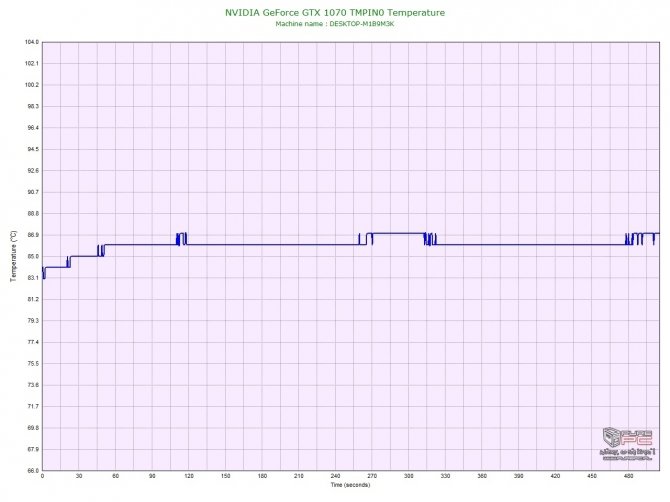
Task: Click the chart title 'NVIDIA GeForce GTX 1070 TMPIN0 Temperature'
Action: point(335,12)
